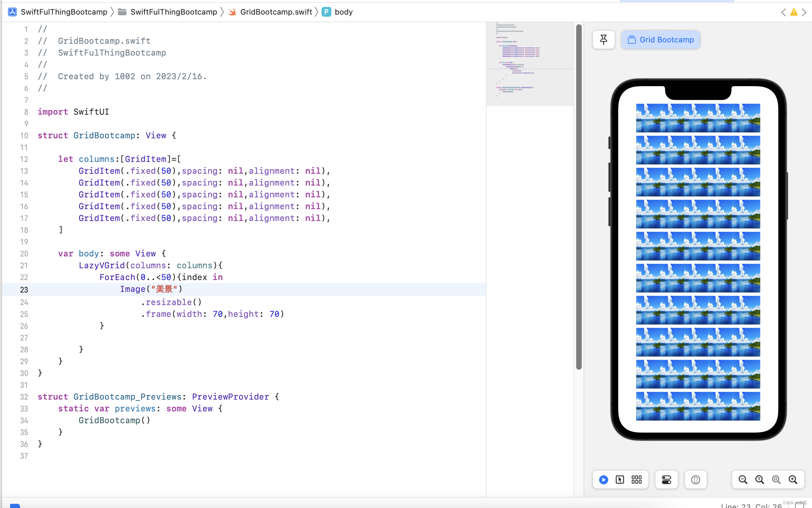This screenshot has height=508, width=812.
Task: Click the yellow warning issue icon
Action: coord(794,13)
